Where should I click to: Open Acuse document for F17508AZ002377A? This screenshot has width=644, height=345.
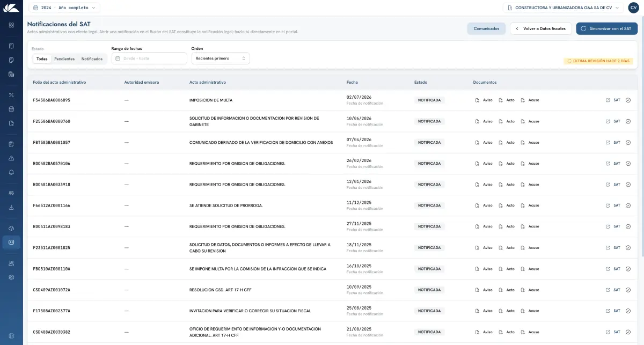[530, 311]
